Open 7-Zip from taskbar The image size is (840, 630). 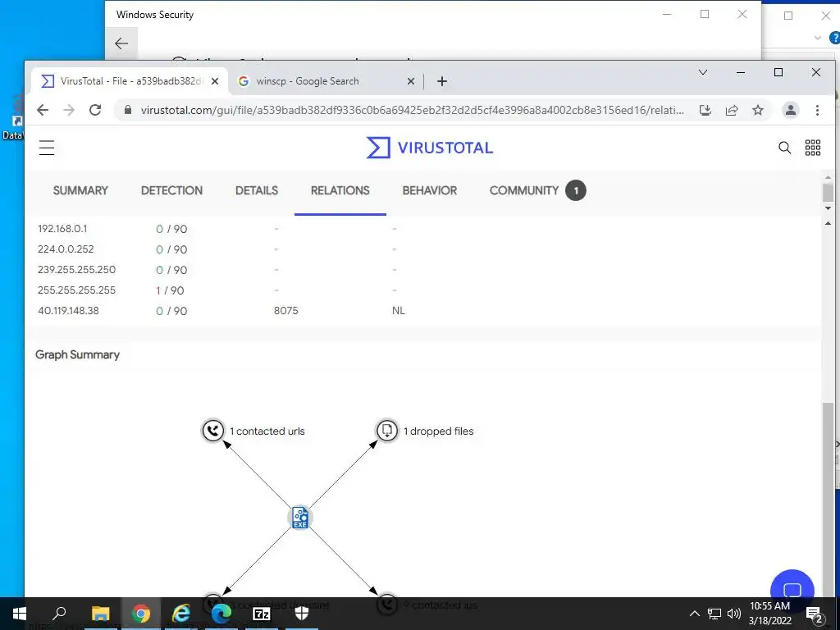[262, 614]
